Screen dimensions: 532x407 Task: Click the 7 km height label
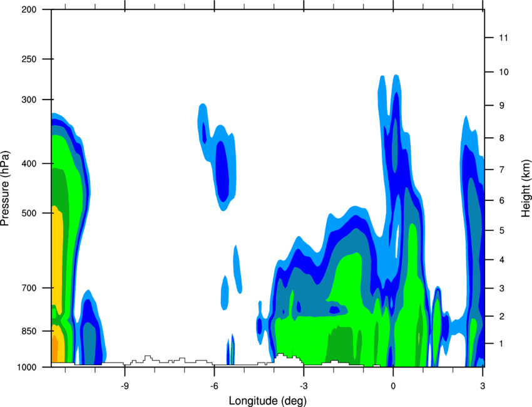pos(502,170)
